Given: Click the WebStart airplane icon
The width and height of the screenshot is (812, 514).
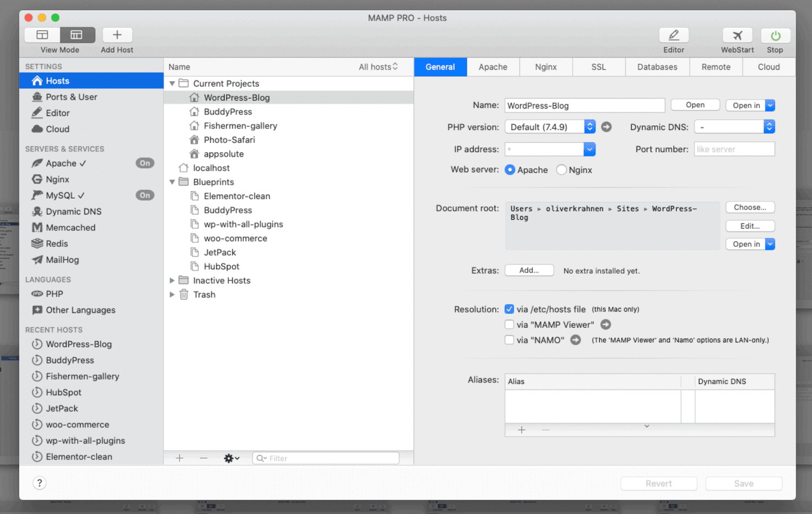Looking at the screenshot, I should pyautogui.click(x=737, y=36).
